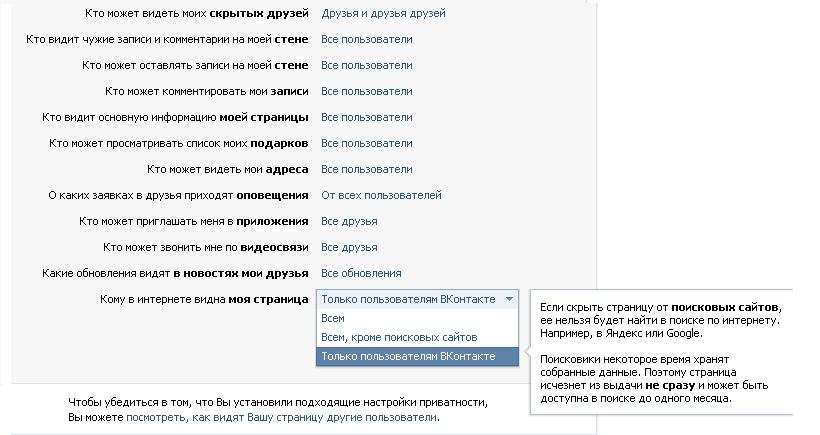820x435 pixels.
Task: Choose Всем, кроме поисковых сайтов option
Action: click(398, 337)
